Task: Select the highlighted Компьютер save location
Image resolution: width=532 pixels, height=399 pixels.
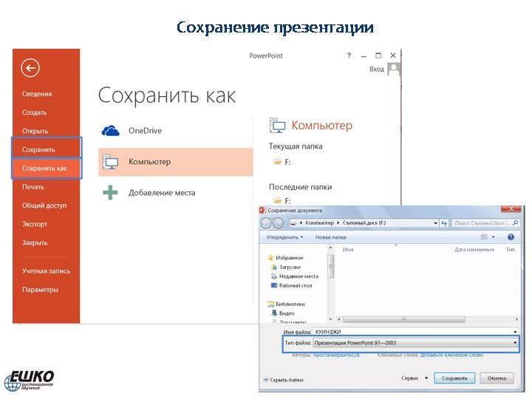Action: [176, 162]
